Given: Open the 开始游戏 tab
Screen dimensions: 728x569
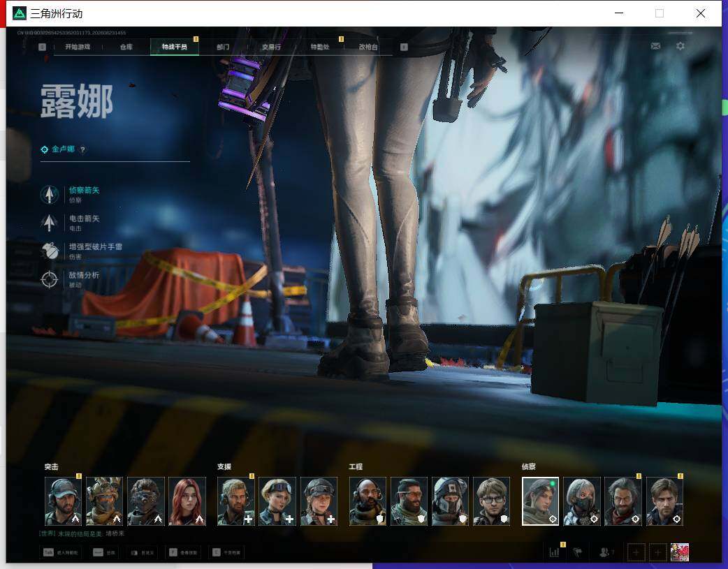Looking at the screenshot, I should (x=78, y=47).
